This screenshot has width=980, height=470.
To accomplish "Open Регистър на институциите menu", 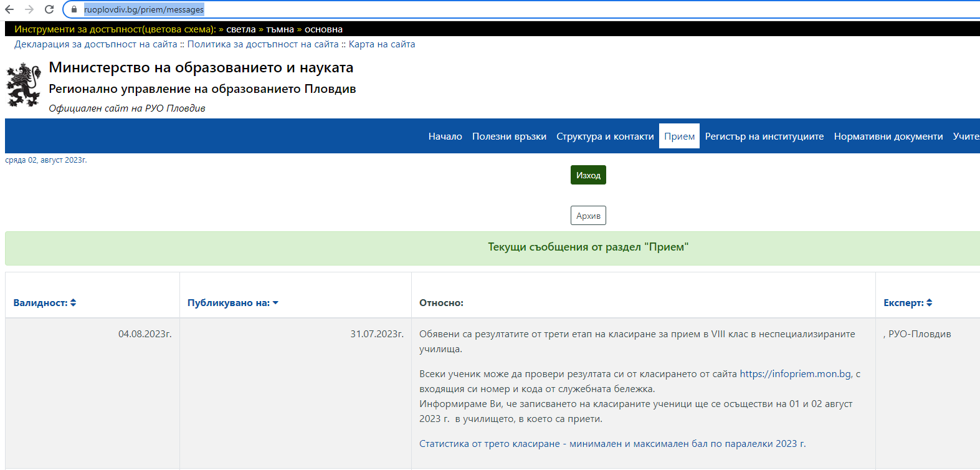I will tap(764, 137).
